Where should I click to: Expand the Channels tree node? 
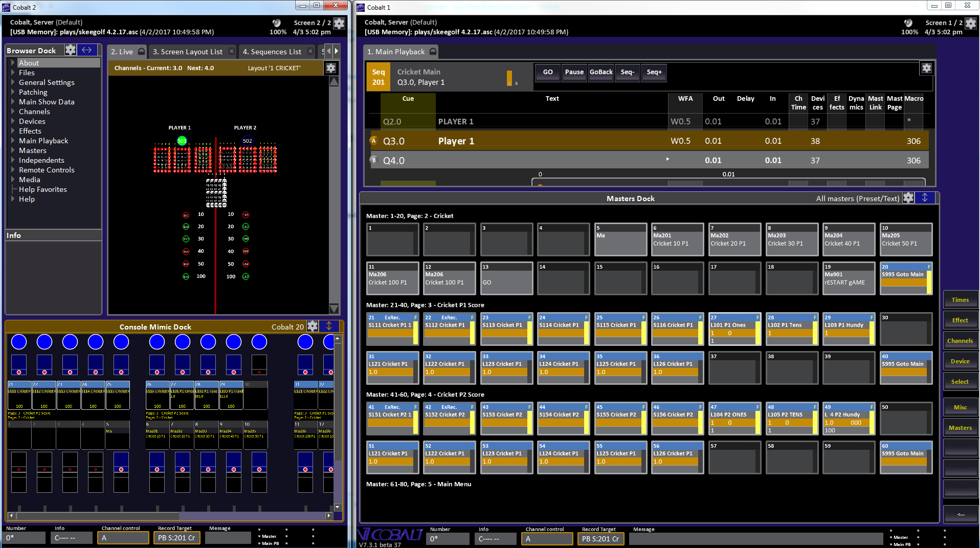click(x=13, y=112)
